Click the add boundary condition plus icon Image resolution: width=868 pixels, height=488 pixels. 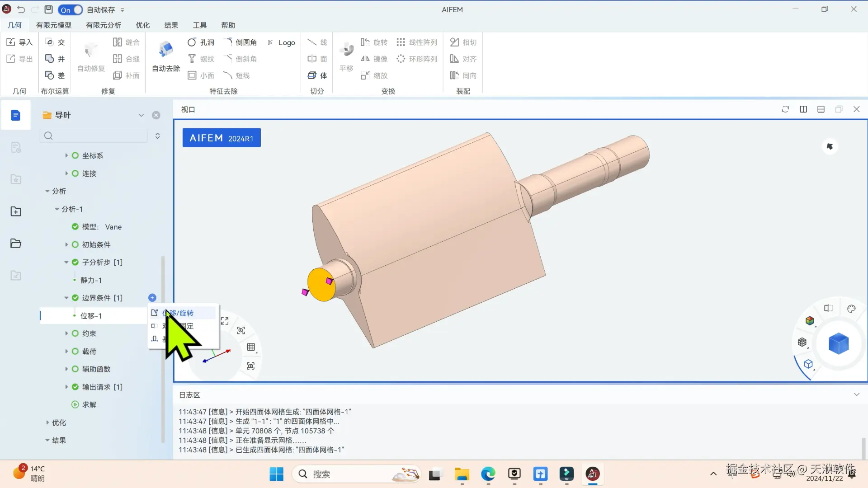[x=152, y=298]
